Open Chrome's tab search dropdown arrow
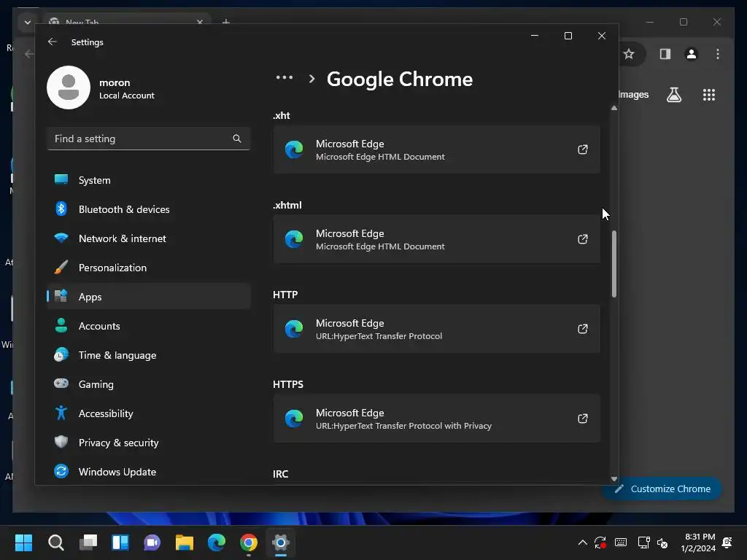 tap(27, 22)
